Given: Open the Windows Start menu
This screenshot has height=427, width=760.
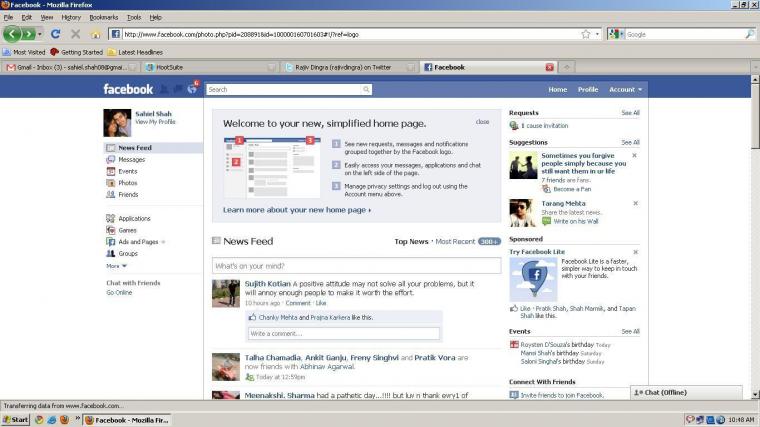Looking at the screenshot, I should pyautogui.click(x=16, y=420).
